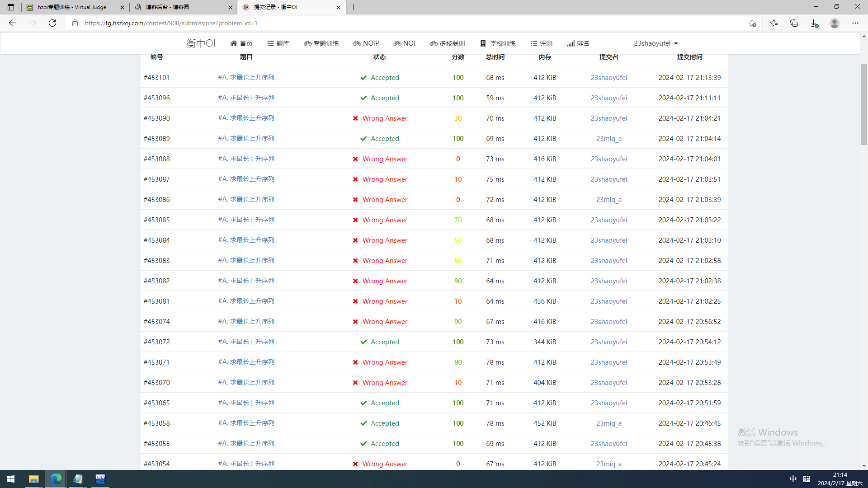Viewport: 868px width, 488px height.
Task: Click the page vertical scrollbar thumb
Action: 864,104
